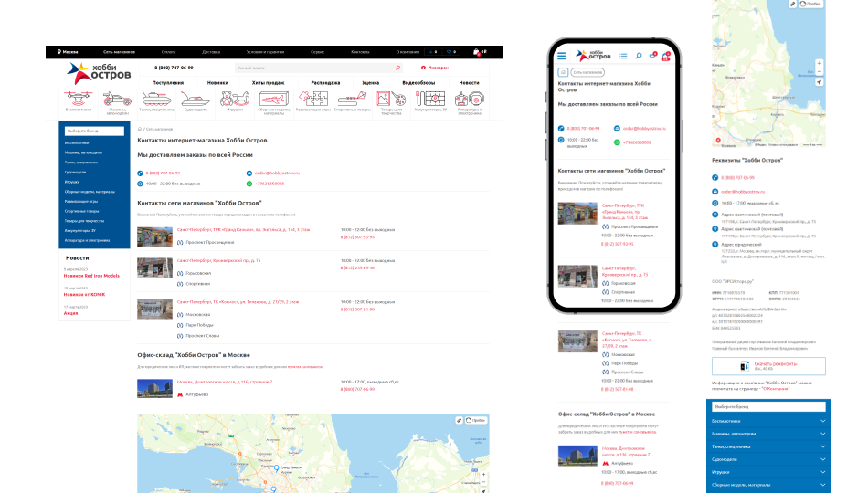The width and height of the screenshot is (868, 493).
Task: Click the order@hobbyostrov.ru email link on desktop
Action: pyautogui.click(x=277, y=173)
